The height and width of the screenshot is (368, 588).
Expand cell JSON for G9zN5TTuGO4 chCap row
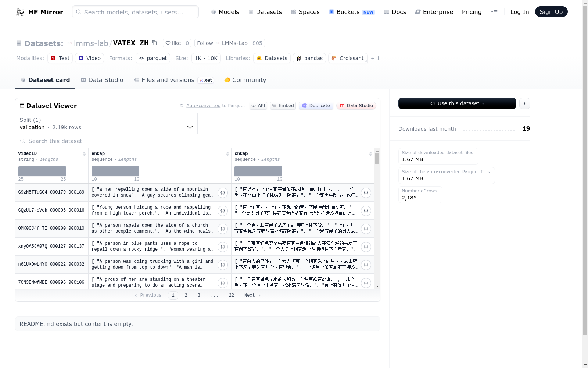tap(366, 193)
